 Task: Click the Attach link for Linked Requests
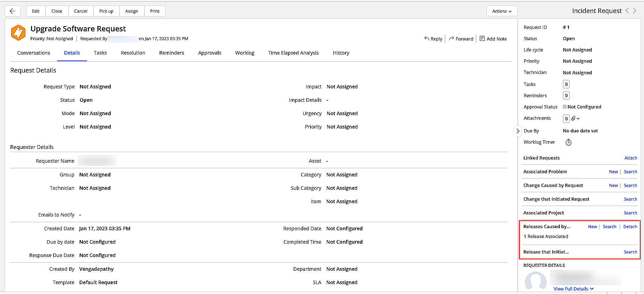(631, 158)
